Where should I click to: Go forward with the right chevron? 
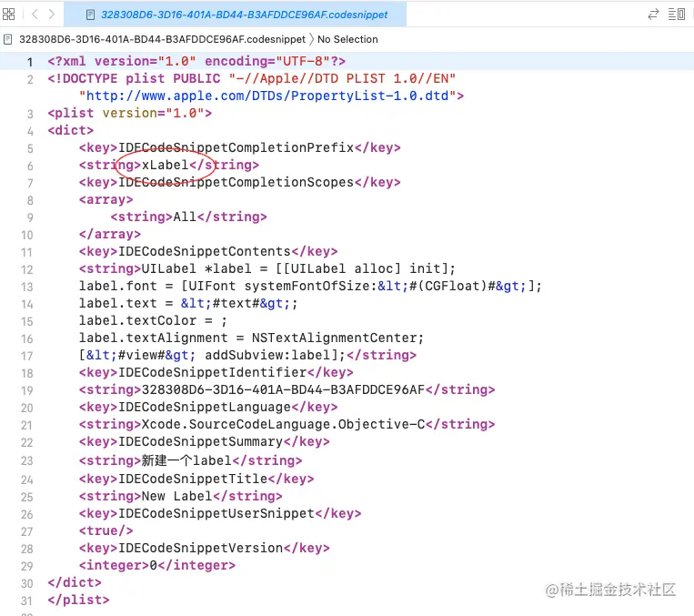[x=52, y=15]
